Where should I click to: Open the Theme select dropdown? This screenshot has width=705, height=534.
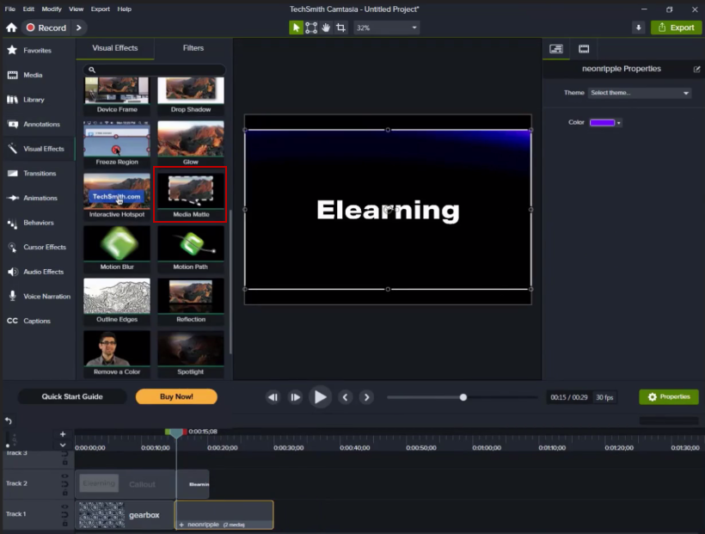[639, 93]
